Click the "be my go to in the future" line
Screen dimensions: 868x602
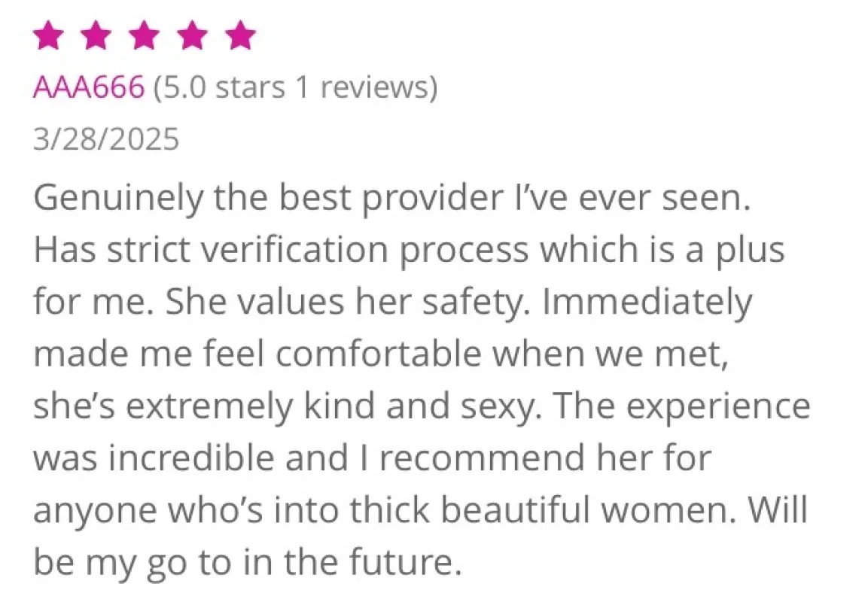tap(246, 561)
